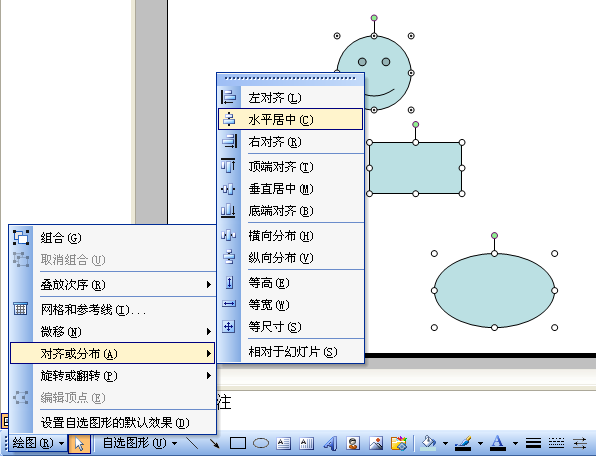Screen dimensions: 596x456
Task: Click the grid icon beside 网格和参考线
Action: pyautogui.click(x=21, y=309)
